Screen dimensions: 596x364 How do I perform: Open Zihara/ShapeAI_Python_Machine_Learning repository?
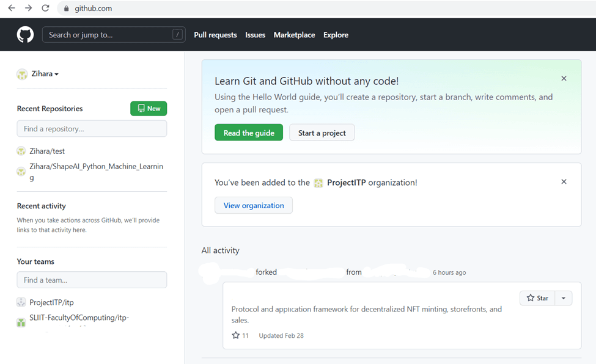(x=96, y=172)
